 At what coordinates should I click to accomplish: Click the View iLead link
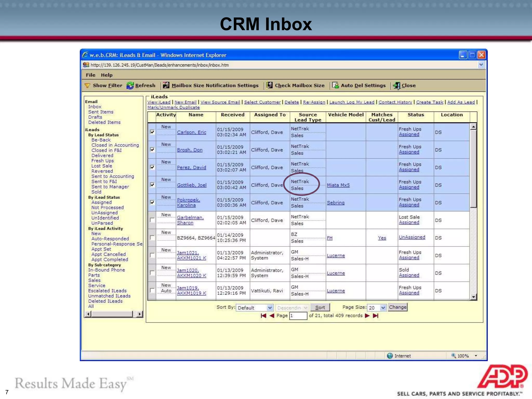click(159, 102)
